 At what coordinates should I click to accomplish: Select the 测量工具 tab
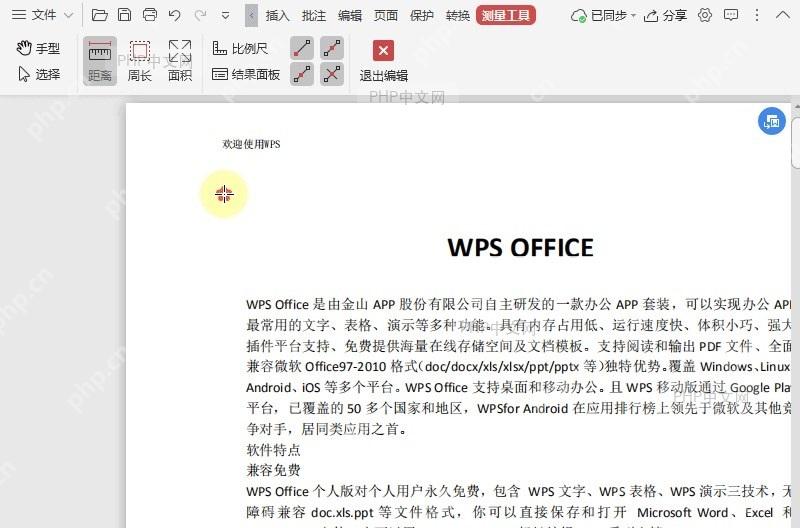coord(506,15)
